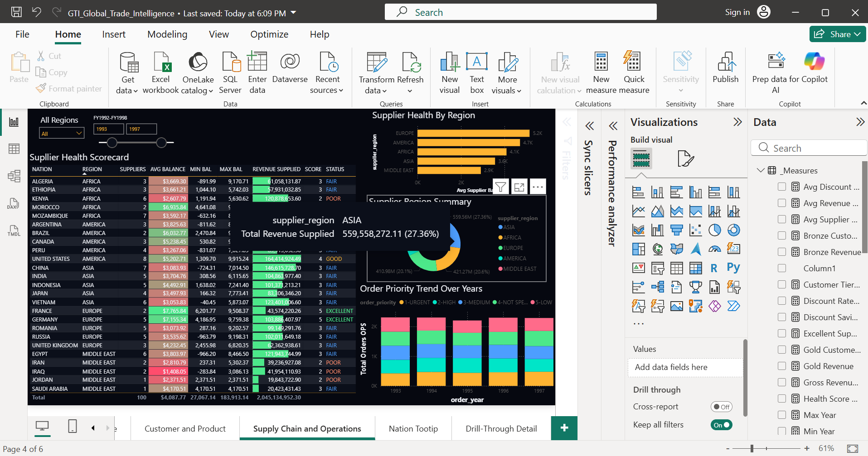Undo the last action
The image size is (868, 456).
pos(37,12)
